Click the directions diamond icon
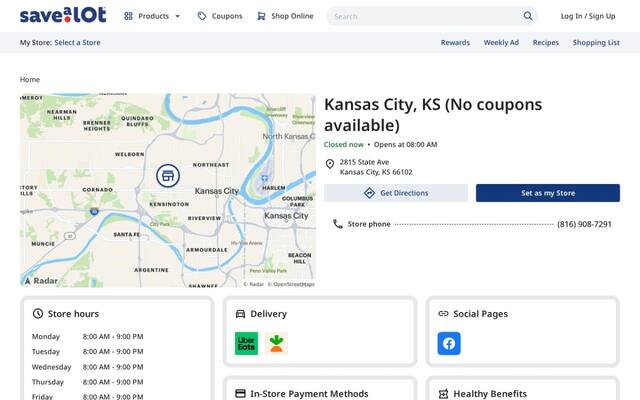 coord(369,193)
